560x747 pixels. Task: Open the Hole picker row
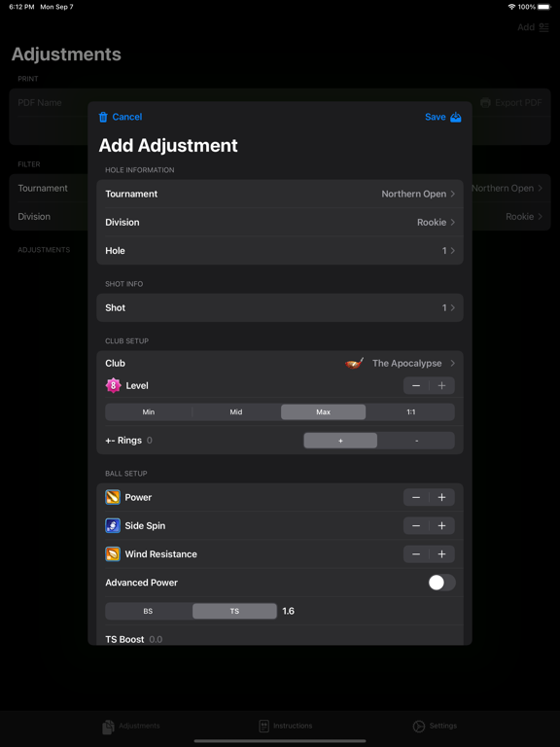(280, 251)
